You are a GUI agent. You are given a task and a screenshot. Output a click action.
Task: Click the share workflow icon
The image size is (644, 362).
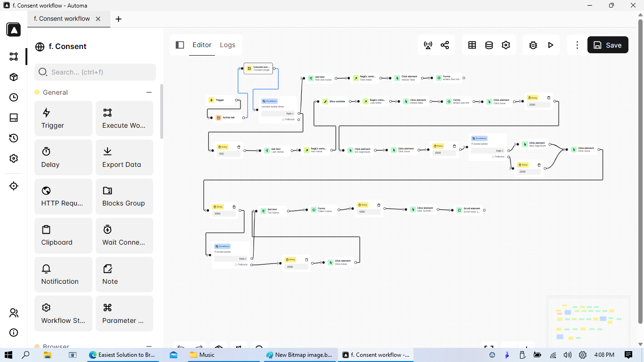(445, 45)
